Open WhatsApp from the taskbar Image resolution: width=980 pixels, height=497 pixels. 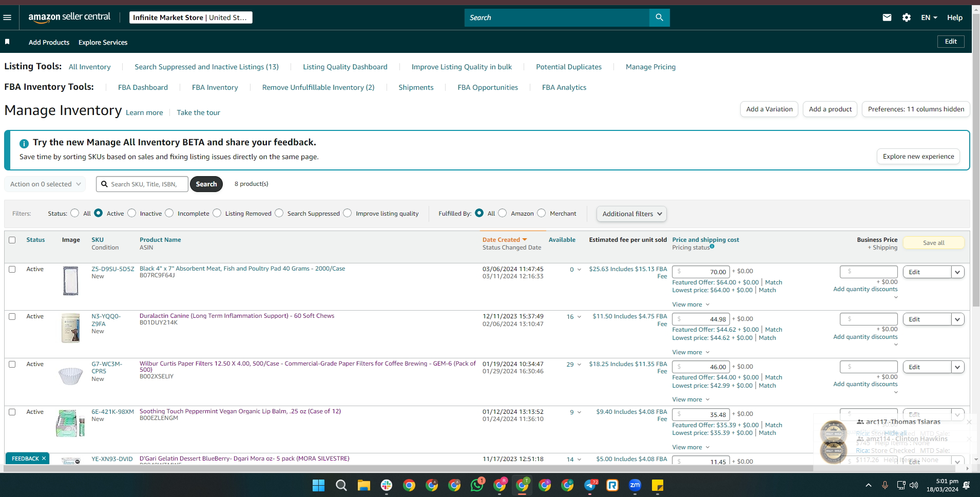(477, 485)
